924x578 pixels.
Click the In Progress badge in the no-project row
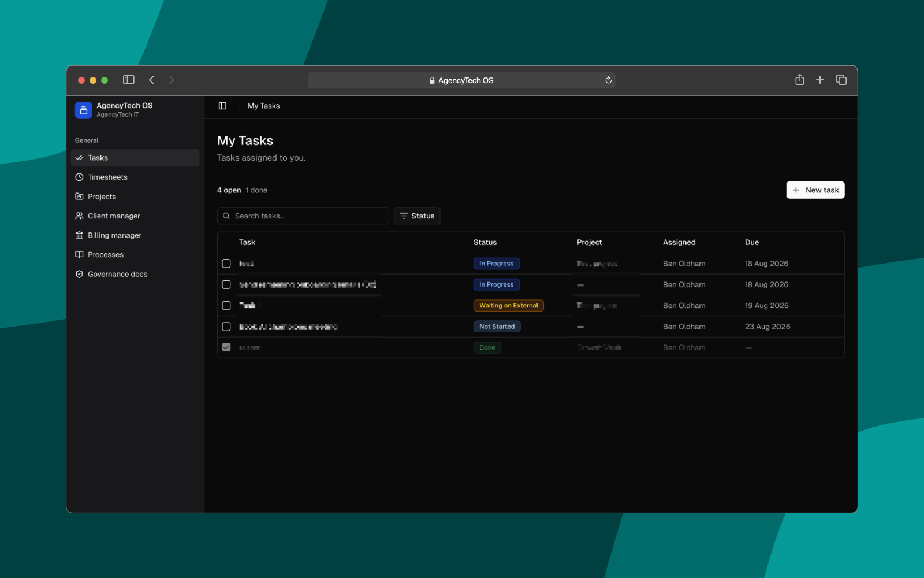(496, 284)
